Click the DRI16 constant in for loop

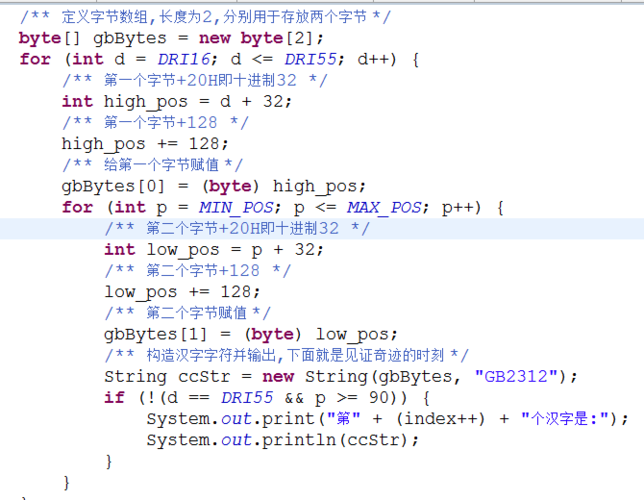(184, 60)
